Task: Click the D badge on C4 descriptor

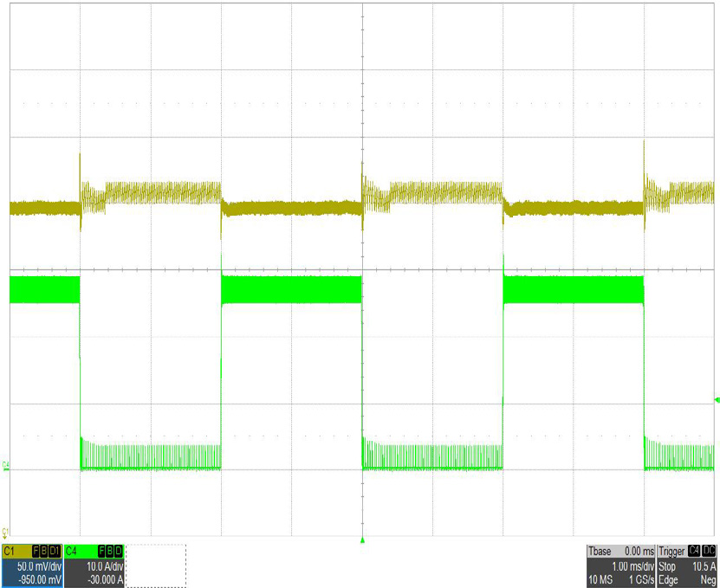Action: coord(117,551)
